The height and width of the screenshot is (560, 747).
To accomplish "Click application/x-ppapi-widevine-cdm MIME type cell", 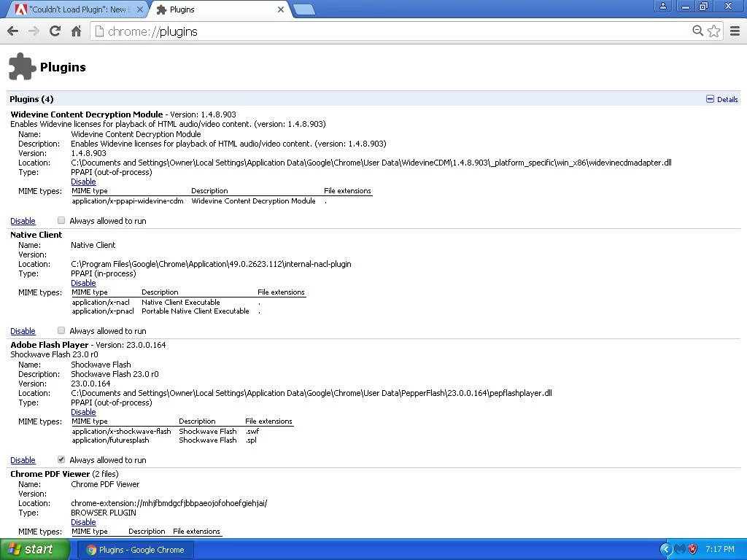I will pos(128,201).
